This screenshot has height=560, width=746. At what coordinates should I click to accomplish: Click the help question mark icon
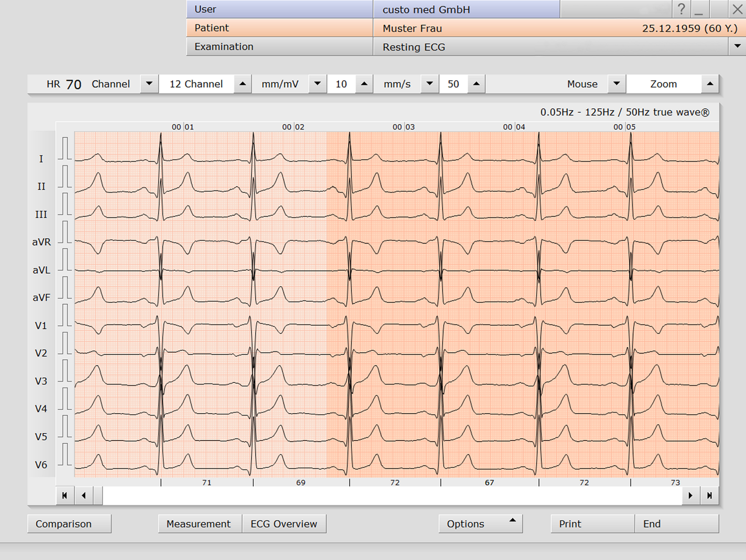(x=681, y=9)
